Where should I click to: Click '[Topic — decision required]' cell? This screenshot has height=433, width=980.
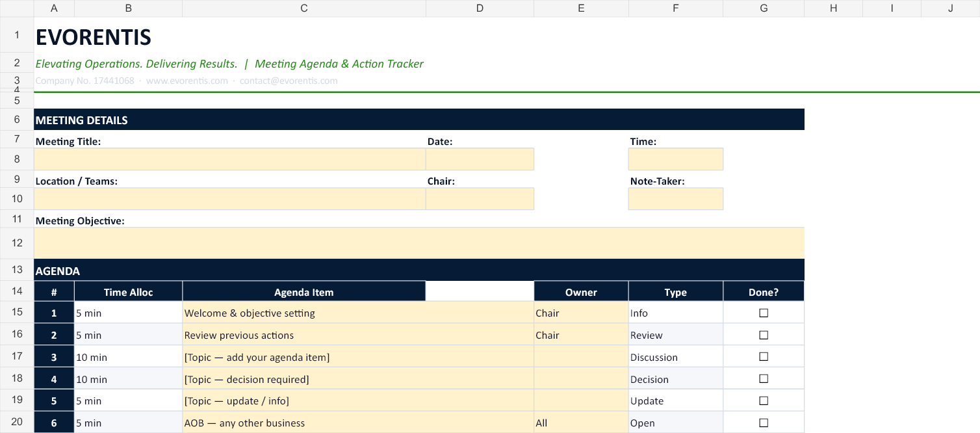click(x=358, y=379)
